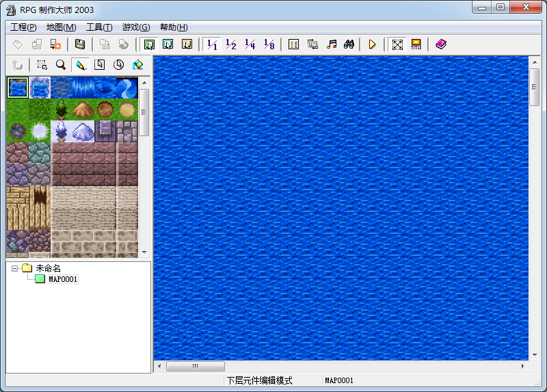This screenshot has width=547, height=392.
Task: Click the binoculars search event icon
Action: [349, 44]
